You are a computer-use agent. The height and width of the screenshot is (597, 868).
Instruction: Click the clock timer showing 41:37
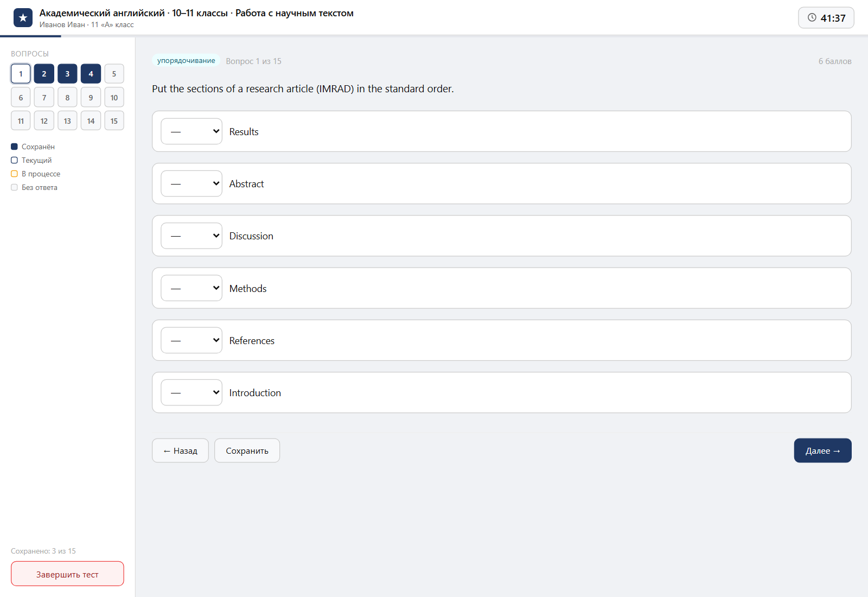[x=826, y=18]
